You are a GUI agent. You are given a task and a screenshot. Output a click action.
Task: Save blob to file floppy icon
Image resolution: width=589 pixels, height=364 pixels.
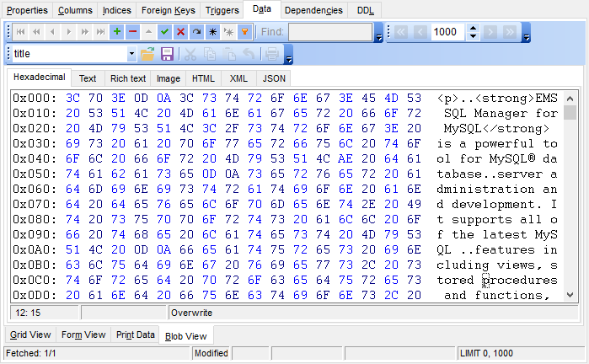click(167, 54)
